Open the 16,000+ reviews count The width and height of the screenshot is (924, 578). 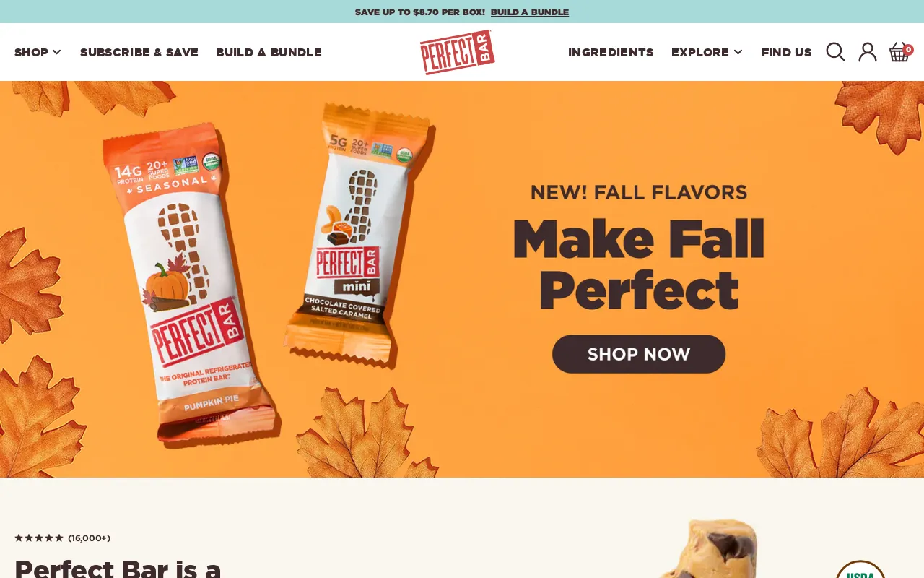(x=90, y=538)
